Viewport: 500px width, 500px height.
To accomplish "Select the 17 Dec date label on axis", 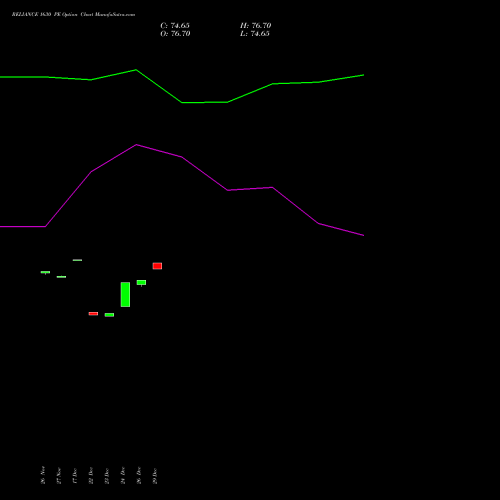I will click(75, 476).
